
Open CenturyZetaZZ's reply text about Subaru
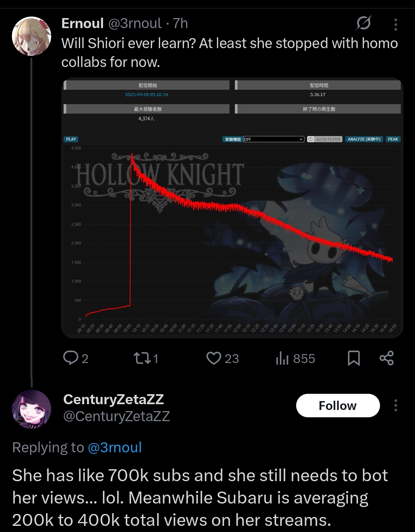(200, 498)
